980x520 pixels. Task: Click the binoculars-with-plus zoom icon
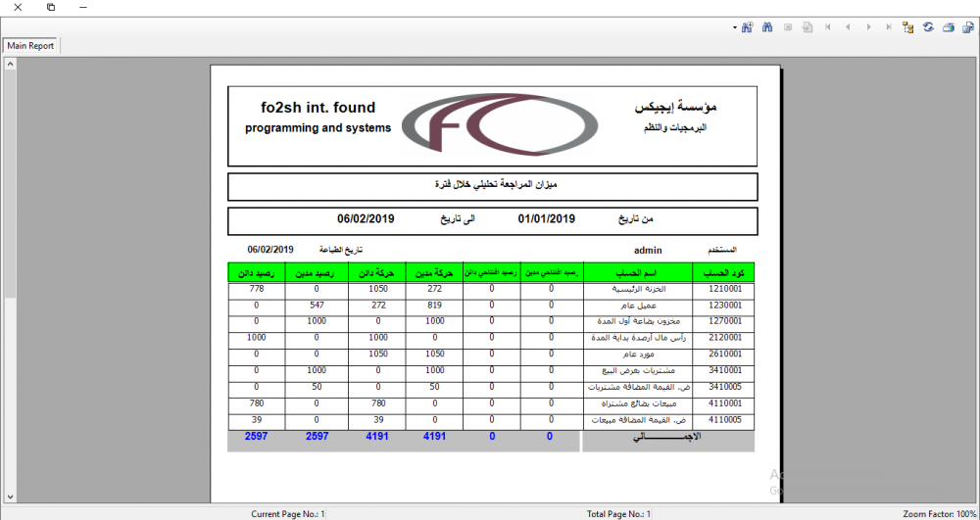pos(747,27)
